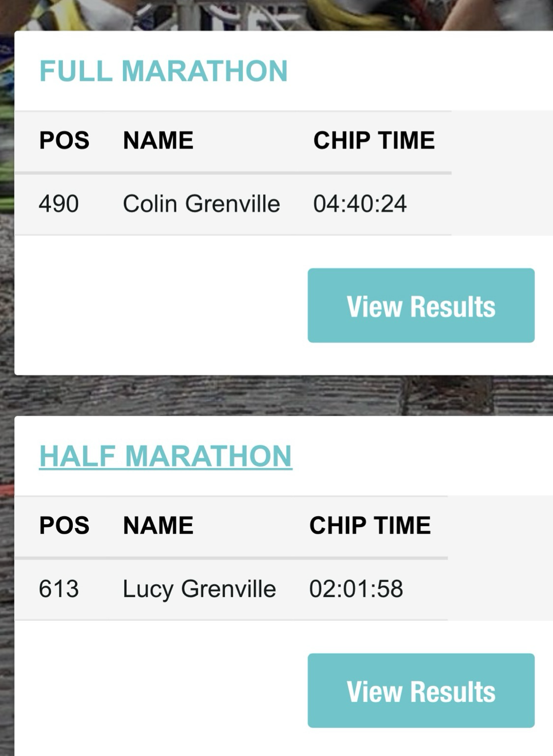The image size is (553, 756).
Task: Click the full marathon CHIP TIME header
Action: click(374, 140)
